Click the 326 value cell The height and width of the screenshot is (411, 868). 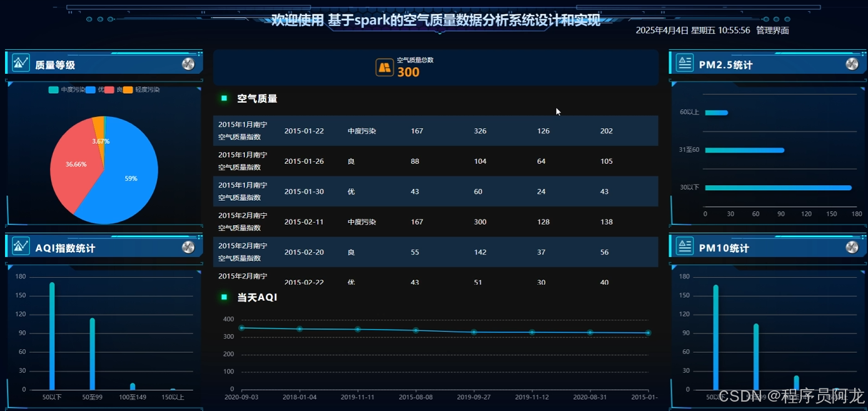[x=480, y=131]
